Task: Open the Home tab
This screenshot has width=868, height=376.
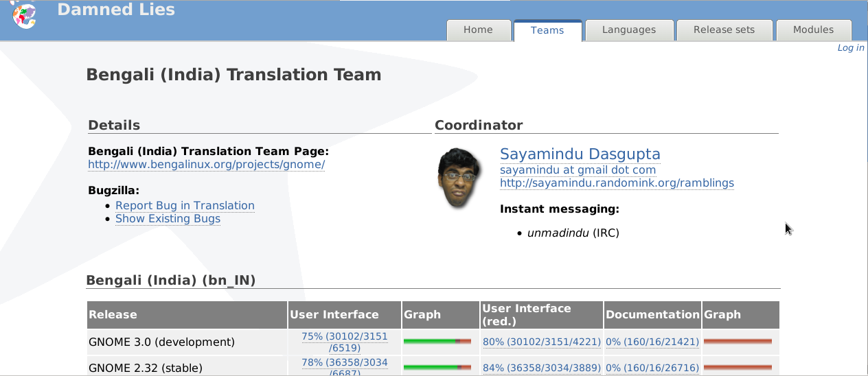Action: pyautogui.click(x=478, y=30)
